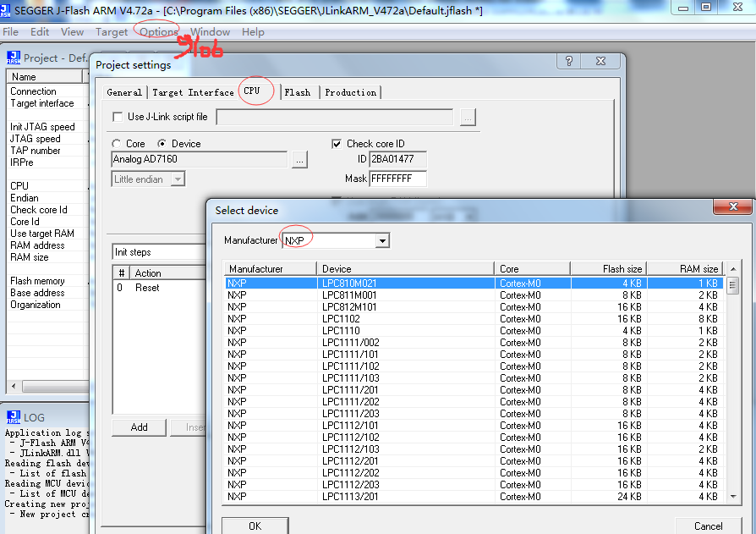Select the Device radio button
The width and height of the screenshot is (756, 534).
[162, 144]
